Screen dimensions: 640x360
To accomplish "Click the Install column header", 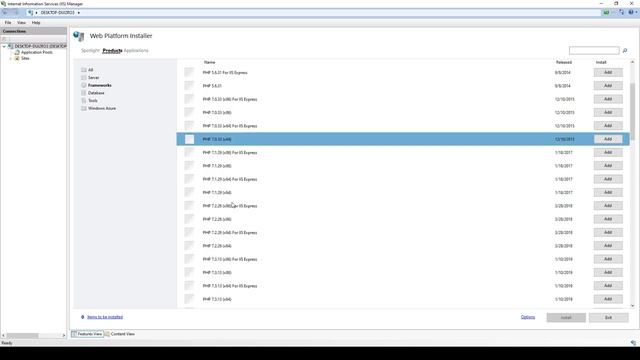I will pos(601,62).
